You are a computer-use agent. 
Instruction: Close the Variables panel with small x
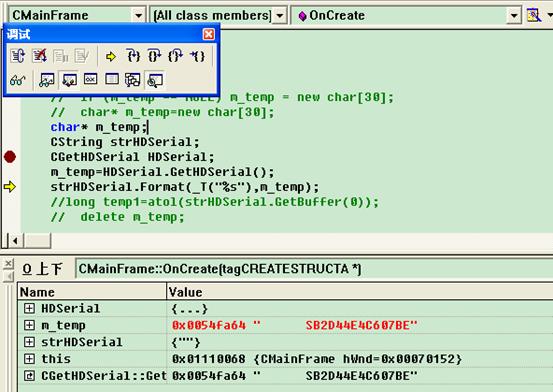coord(8,263)
